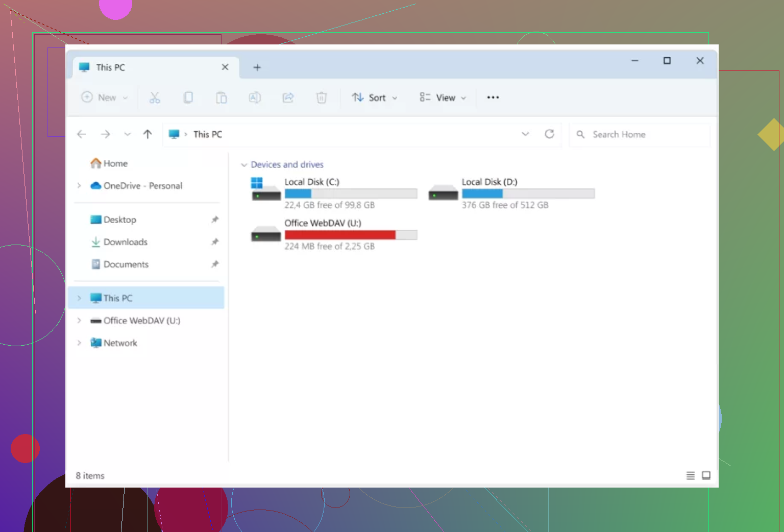Click the Cut scissors icon

click(155, 98)
